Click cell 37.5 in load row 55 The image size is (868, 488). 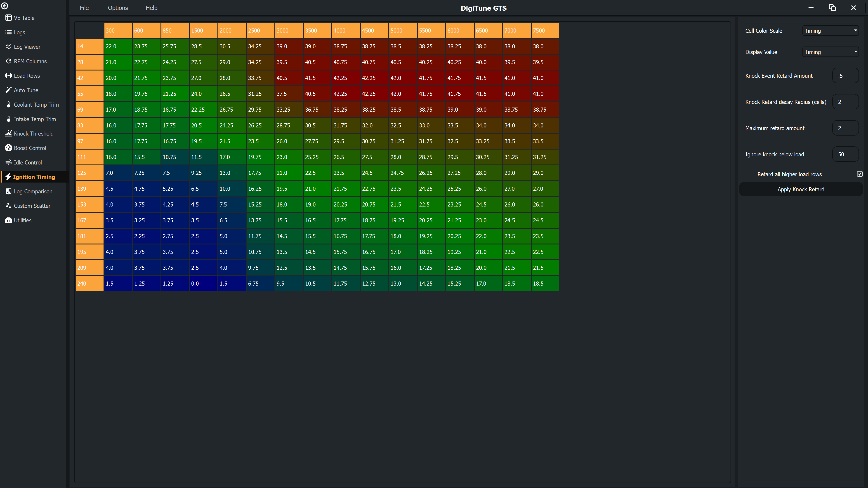point(289,94)
